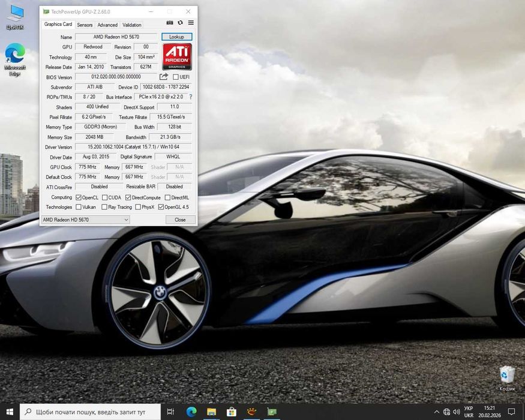
Task: Toggle the Ray Tracing checkbox
Action: pyautogui.click(x=104, y=207)
